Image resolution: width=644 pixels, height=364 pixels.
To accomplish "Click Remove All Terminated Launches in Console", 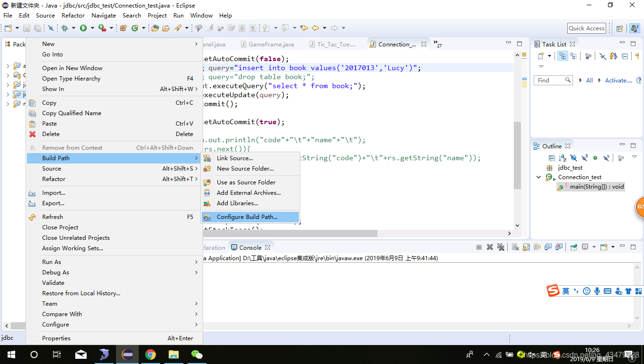I will [x=501, y=247].
